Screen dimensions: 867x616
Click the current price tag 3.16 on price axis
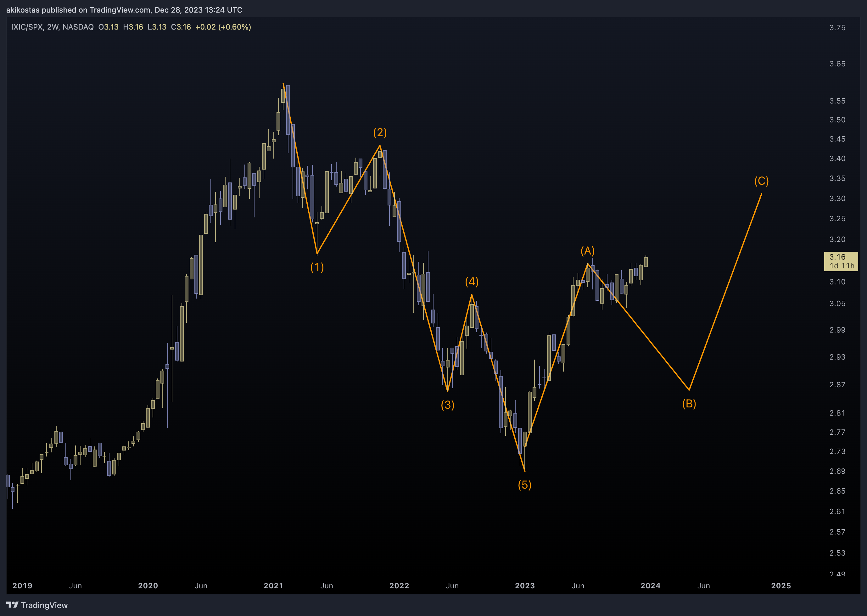tap(841, 261)
